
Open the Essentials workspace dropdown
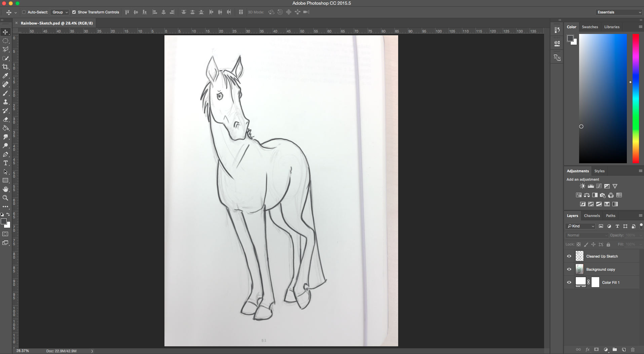click(619, 12)
